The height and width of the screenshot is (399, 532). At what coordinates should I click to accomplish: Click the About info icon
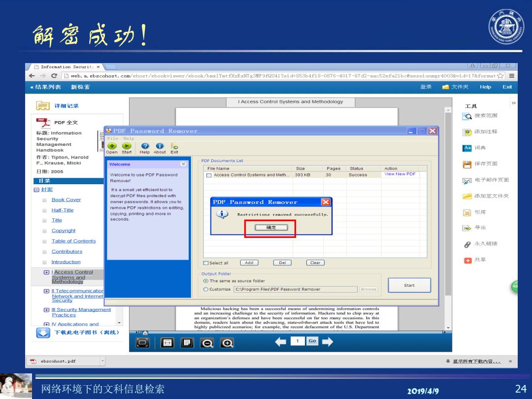[160, 146]
